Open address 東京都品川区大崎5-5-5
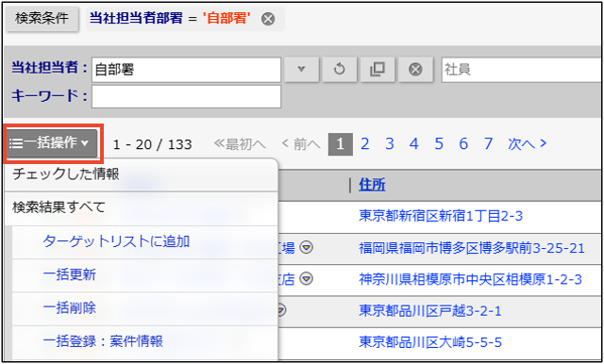Viewport: 604px width, 364px height. click(430, 342)
